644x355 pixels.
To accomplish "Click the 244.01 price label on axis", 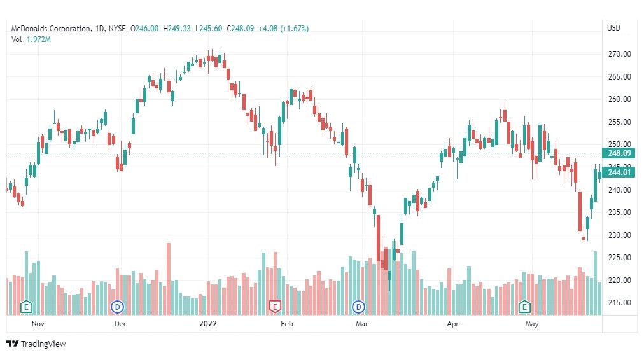I will pyautogui.click(x=619, y=172).
